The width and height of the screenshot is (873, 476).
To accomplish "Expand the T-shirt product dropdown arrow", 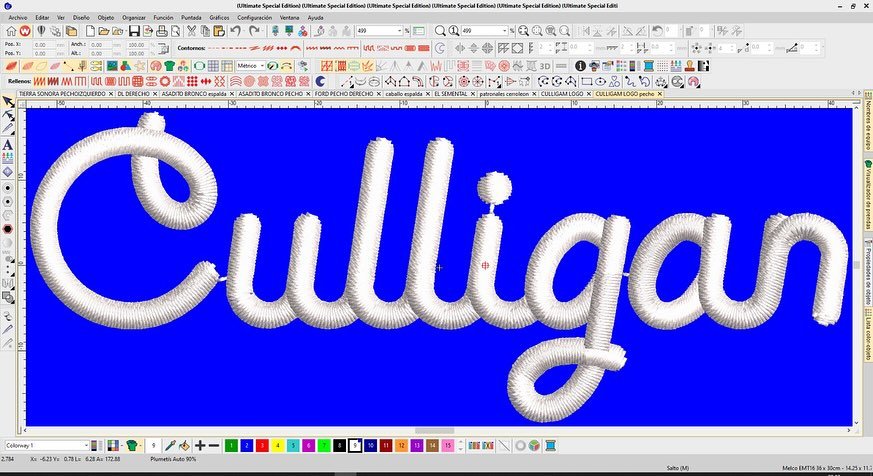I will click(x=140, y=445).
